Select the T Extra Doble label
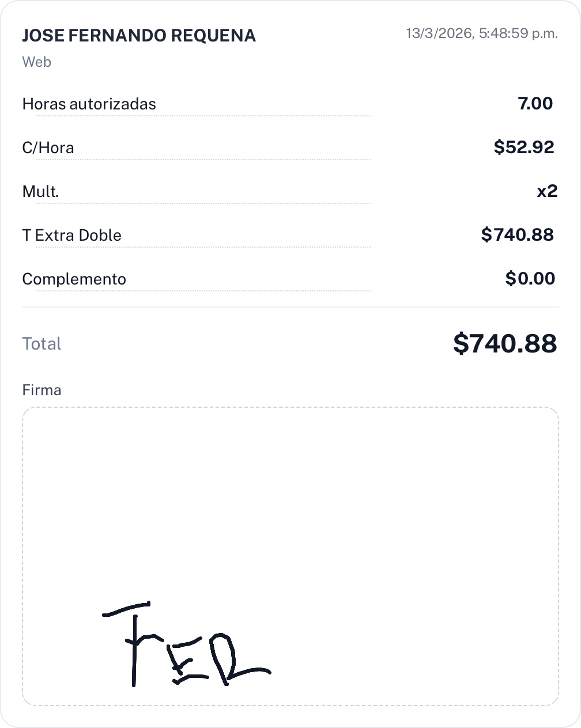This screenshot has width=581, height=728. (72, 236)
